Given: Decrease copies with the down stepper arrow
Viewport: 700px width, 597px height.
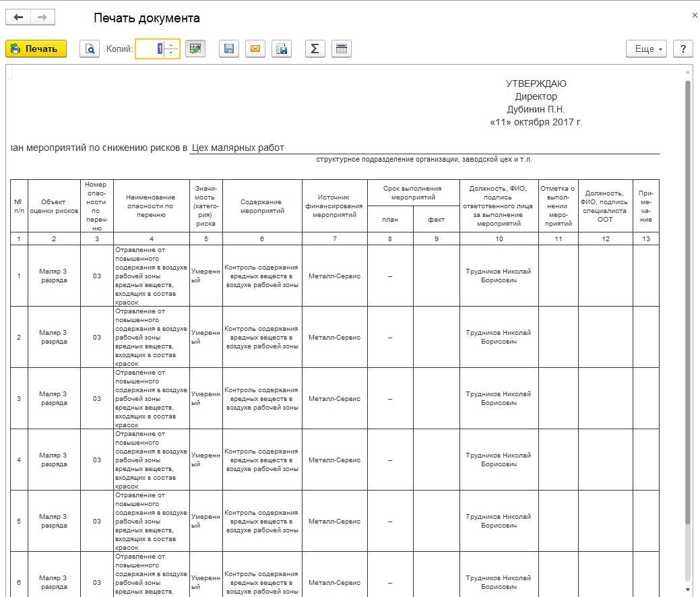Looking at the screenshot, I should (171, 53).
